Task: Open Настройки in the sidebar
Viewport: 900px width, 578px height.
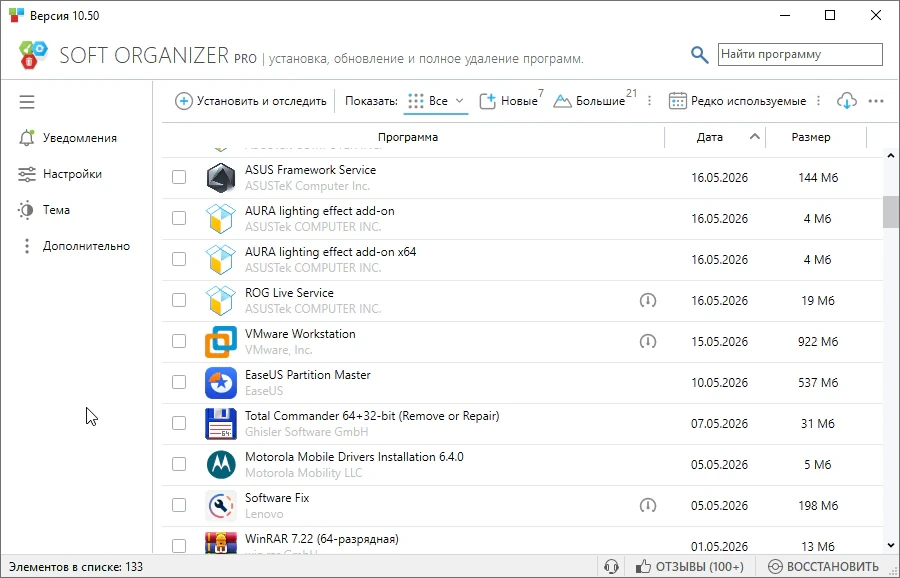Action: click(x=60, y=174)
